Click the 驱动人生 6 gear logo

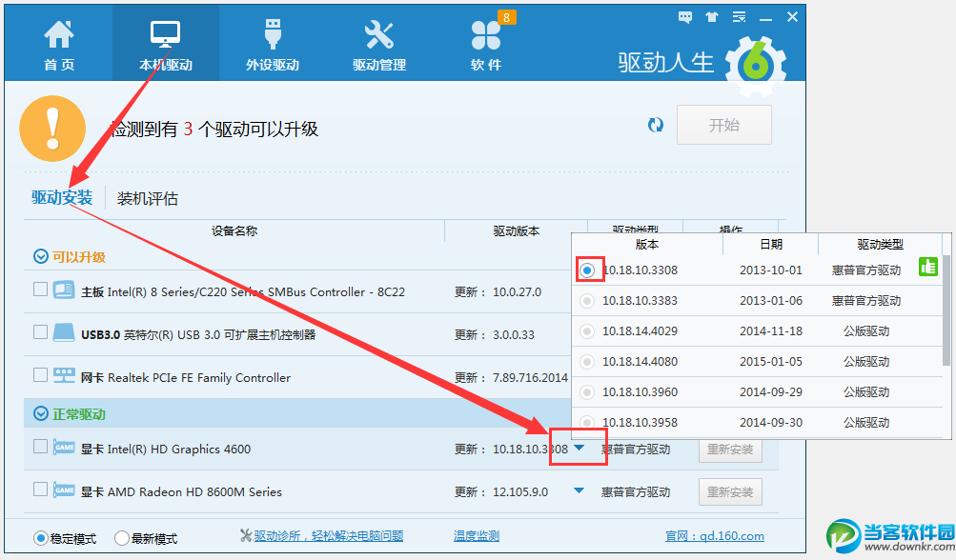pos(756,65)
